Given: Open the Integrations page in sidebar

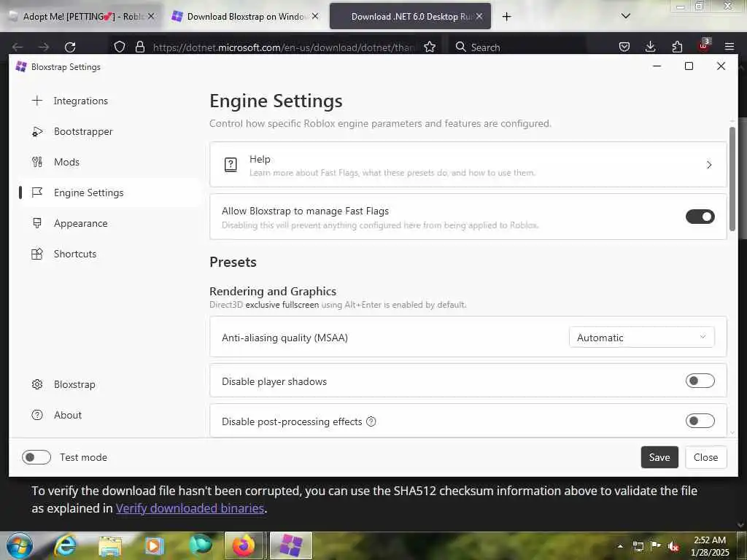Looking at the screenshot, I should click(x=81, y=101).
